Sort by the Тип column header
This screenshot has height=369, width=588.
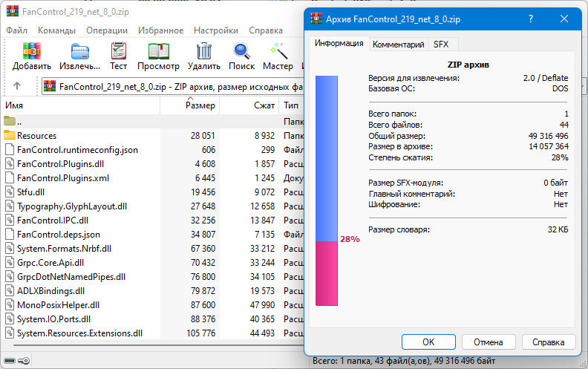[291, 105]
